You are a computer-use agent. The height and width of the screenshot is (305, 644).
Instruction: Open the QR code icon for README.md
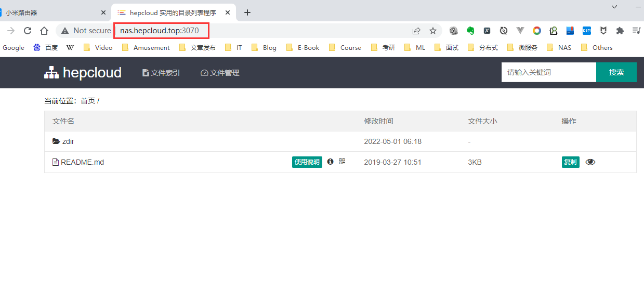click(342, 162)
